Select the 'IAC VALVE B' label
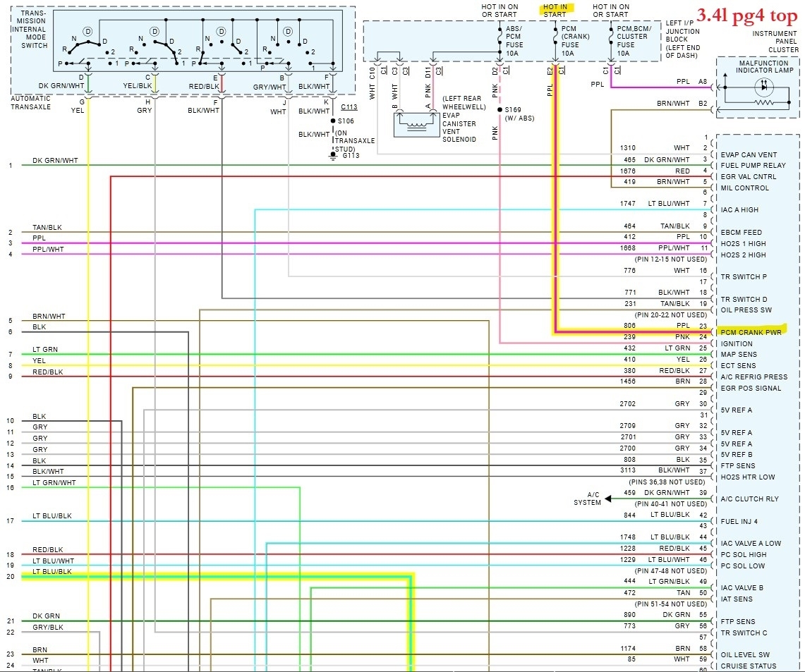805x672 pixels. point(742,588)
